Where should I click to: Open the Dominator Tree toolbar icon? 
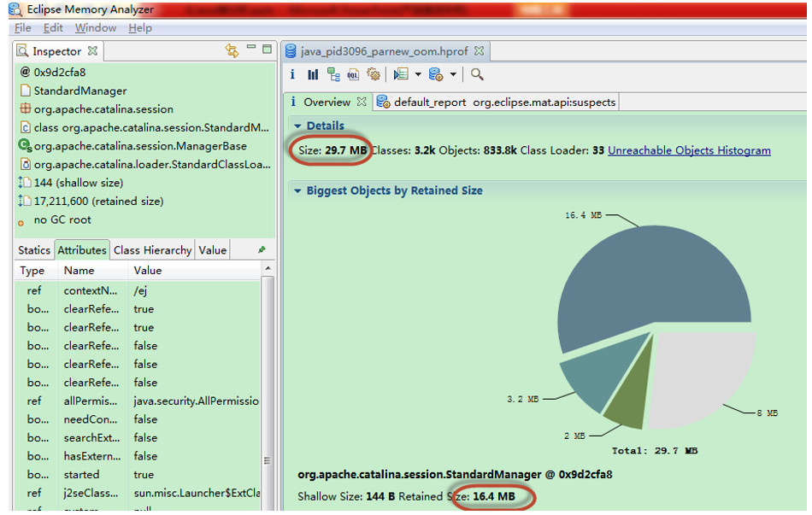[x=333, y=75]
